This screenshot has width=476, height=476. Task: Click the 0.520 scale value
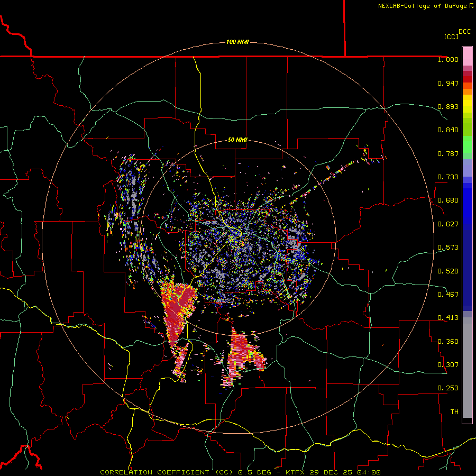pyautogui.click(x=448, y=271)
